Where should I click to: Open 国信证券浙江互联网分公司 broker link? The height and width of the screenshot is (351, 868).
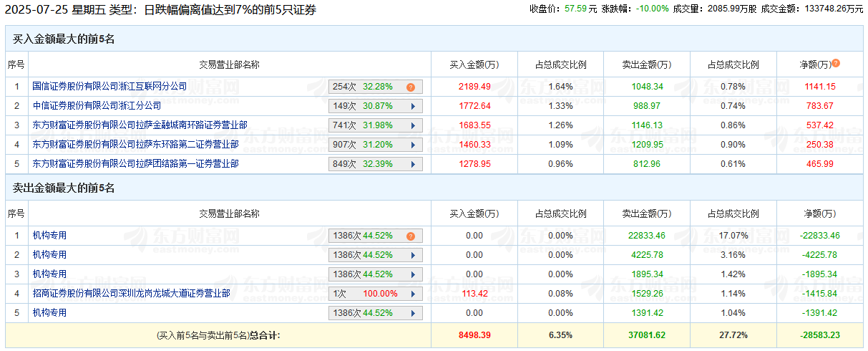click(x=109, y=87)
